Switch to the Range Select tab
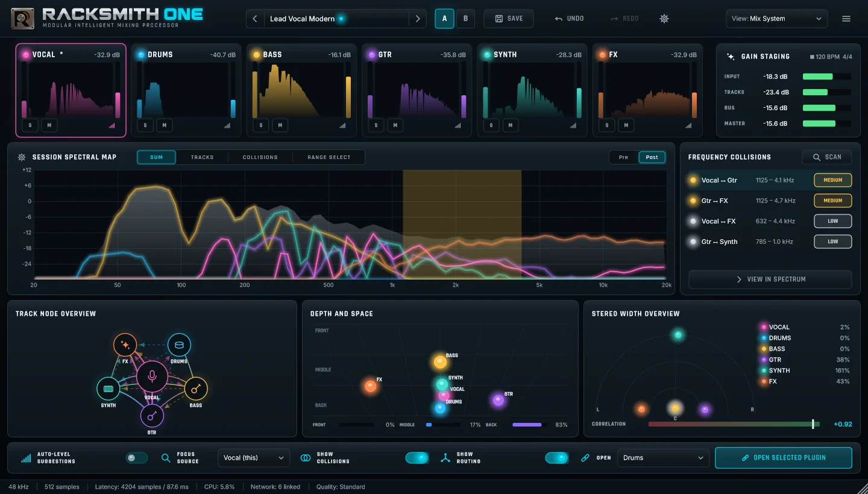868x494 pixels. (x=329, y=157)
